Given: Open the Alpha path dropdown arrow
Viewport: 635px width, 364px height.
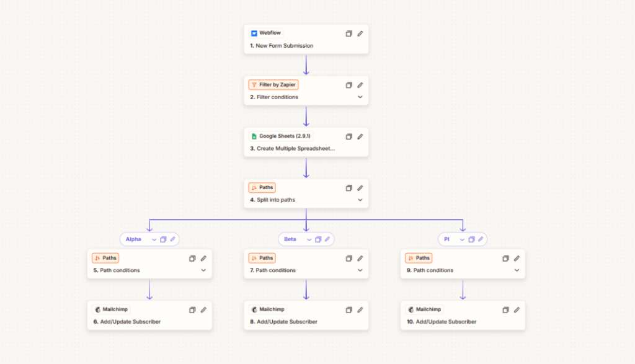Looking at the screenshot, I should point(153,239).
